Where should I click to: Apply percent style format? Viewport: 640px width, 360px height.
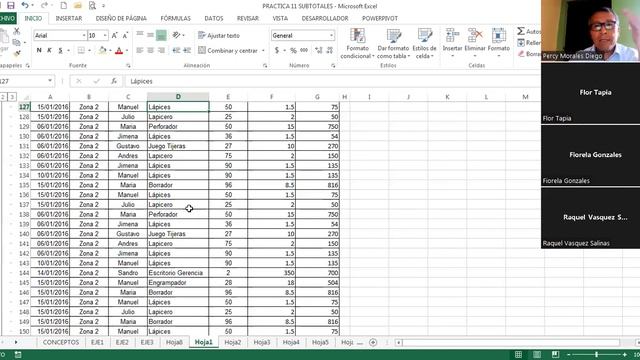click(293, 50)
